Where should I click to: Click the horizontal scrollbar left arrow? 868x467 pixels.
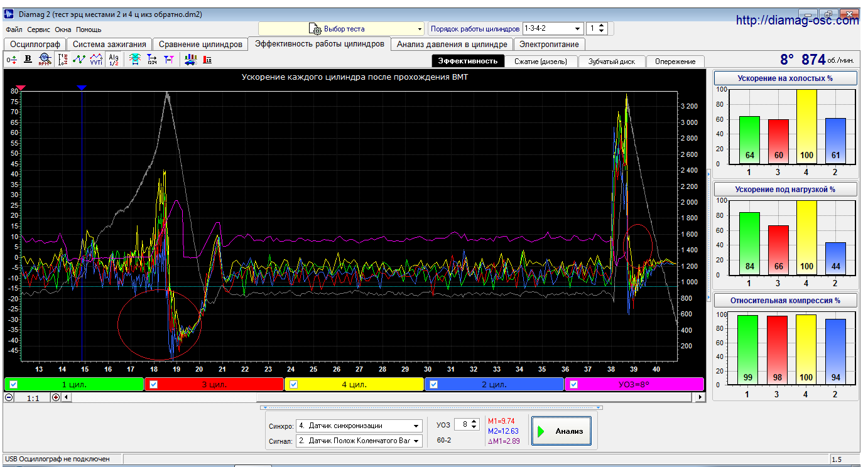pyautogui.click(x=66, y=397)
